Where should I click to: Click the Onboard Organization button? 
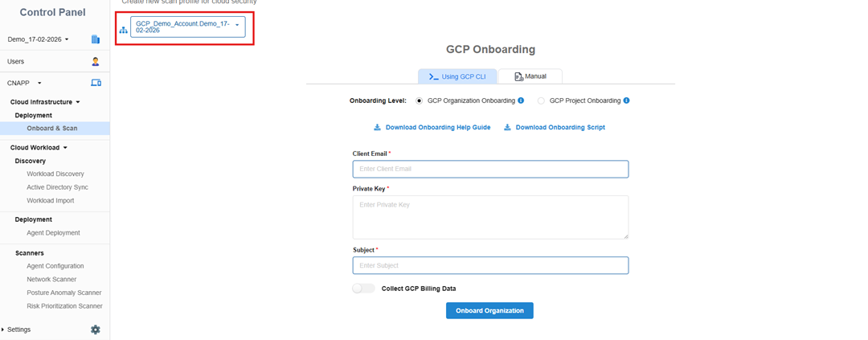click(x=489, y=310)
